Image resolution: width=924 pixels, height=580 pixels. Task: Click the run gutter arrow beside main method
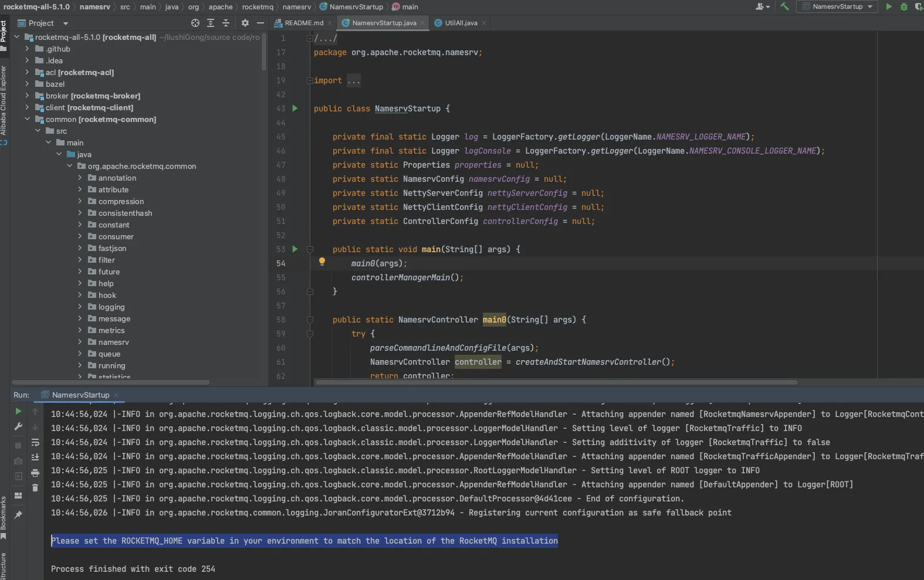click(295, 249)
